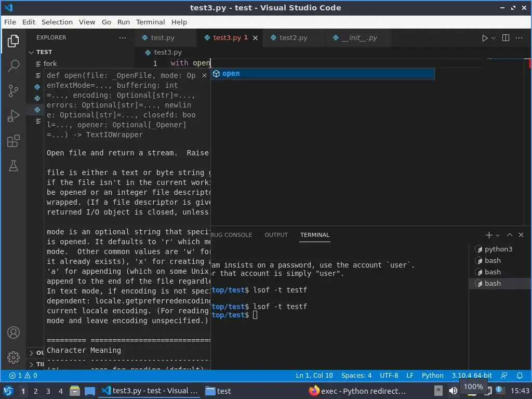Click test3.py in the breadcrumb
Image resolution: width=532 pixels, height=399 pixels.
pos(168,52)
